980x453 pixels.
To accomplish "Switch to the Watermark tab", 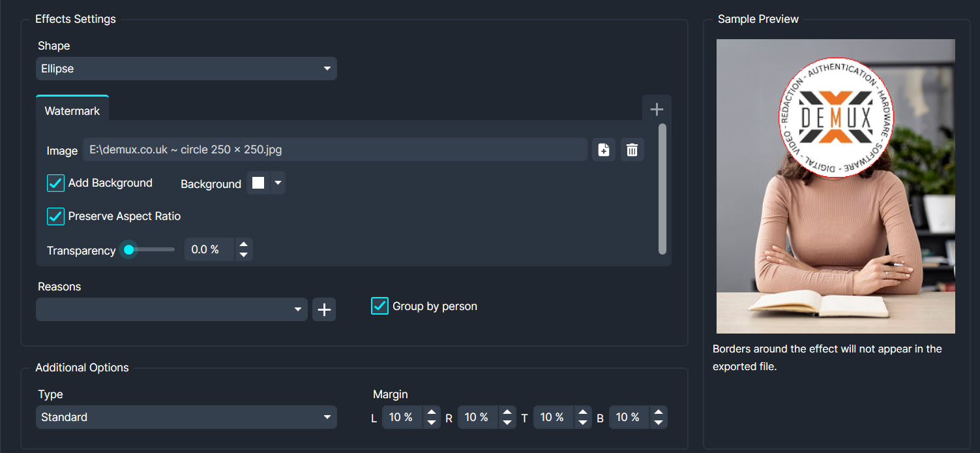I will coord(72,110).
